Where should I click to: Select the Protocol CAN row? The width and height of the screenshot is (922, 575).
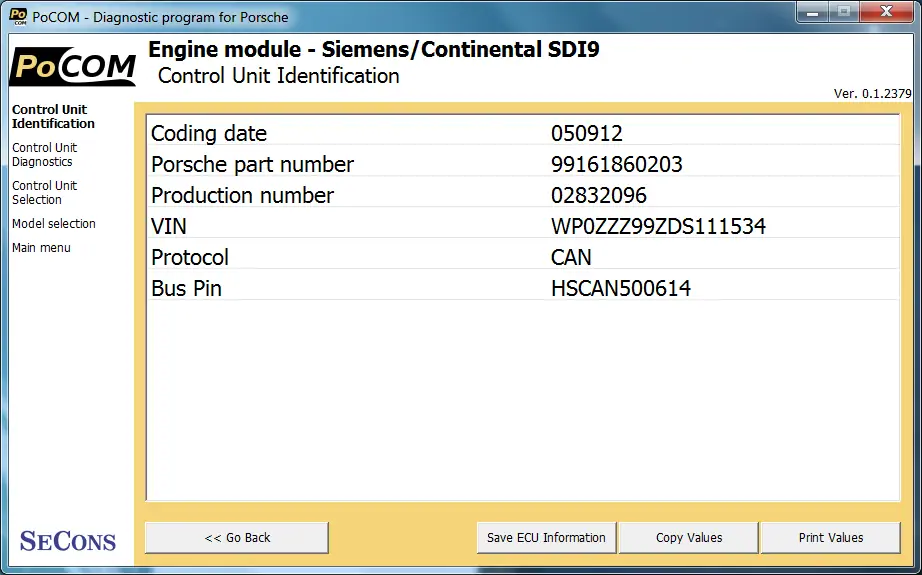click(523, 258)
